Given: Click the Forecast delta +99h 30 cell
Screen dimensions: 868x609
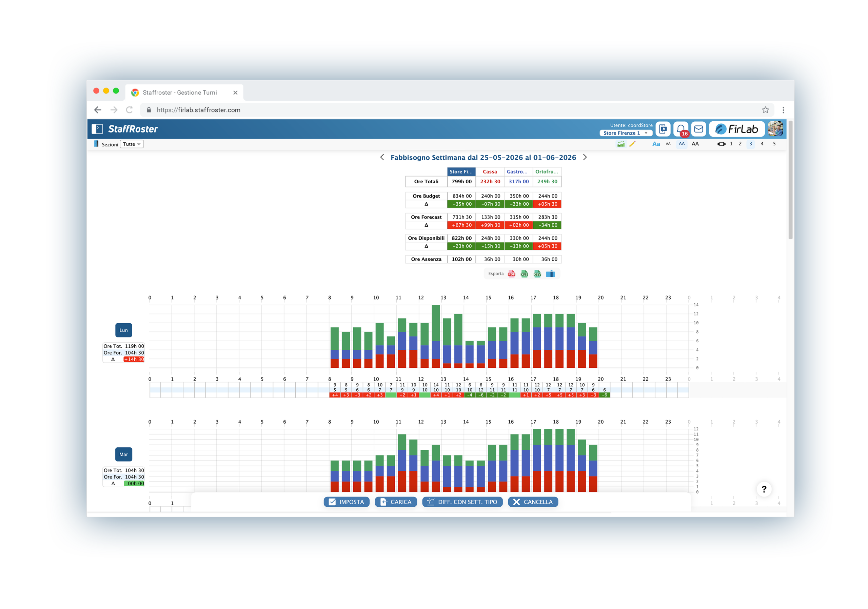Looking at the screenshot, I should click(490, 225).
